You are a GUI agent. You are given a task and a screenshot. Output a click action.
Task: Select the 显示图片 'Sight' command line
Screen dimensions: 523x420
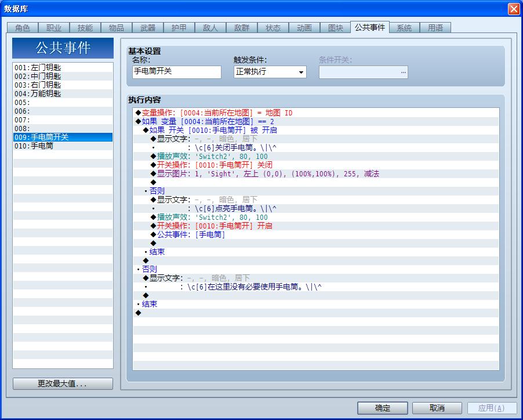(316, 173)
